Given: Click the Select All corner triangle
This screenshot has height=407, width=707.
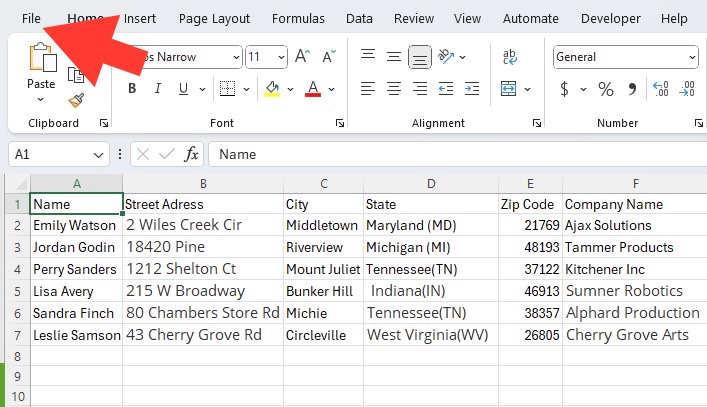Looking at the screenshot, I should pos(19,183).
